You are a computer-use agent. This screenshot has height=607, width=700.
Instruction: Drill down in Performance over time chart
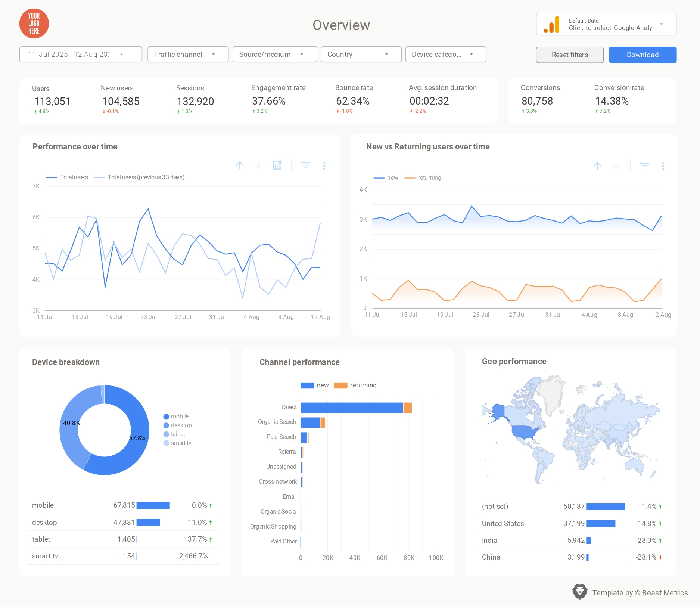tap(258, 165)
